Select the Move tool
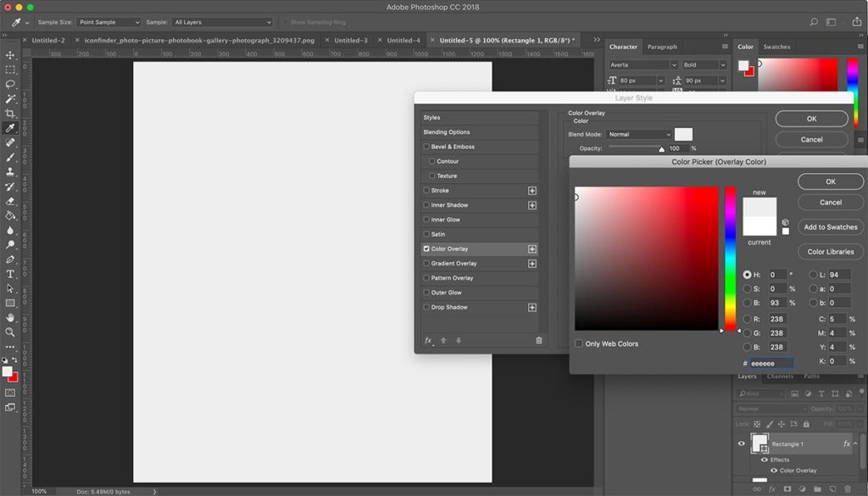This screenshot has width=868, height=496. click(x=10, y=54)
